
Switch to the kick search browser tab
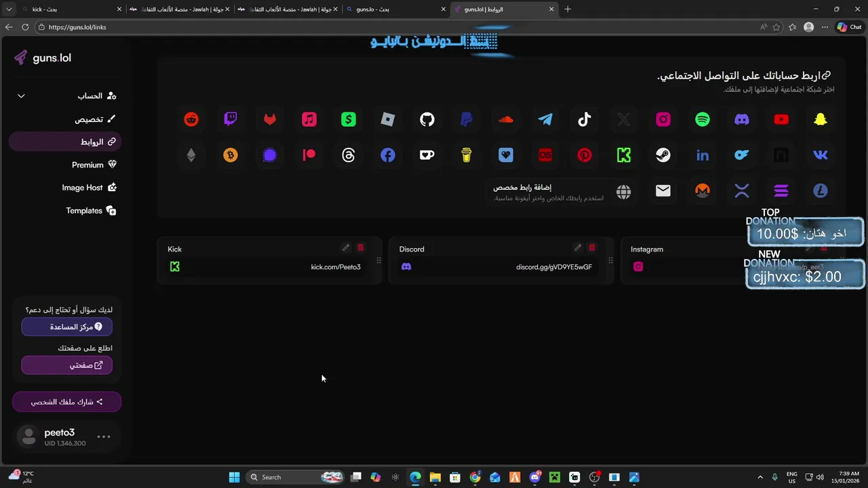coord(71,9)
